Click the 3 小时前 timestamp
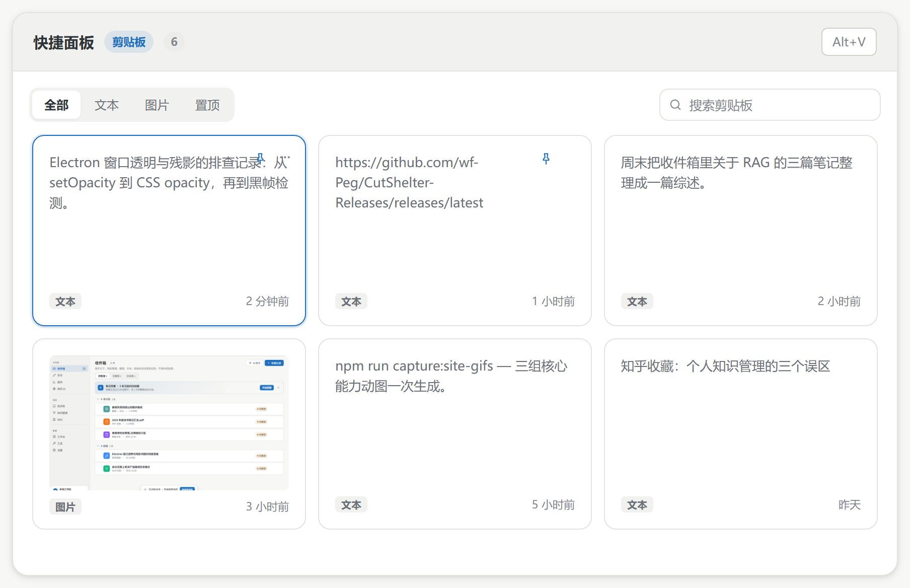 pyautogui.click(x=267, y=506)
